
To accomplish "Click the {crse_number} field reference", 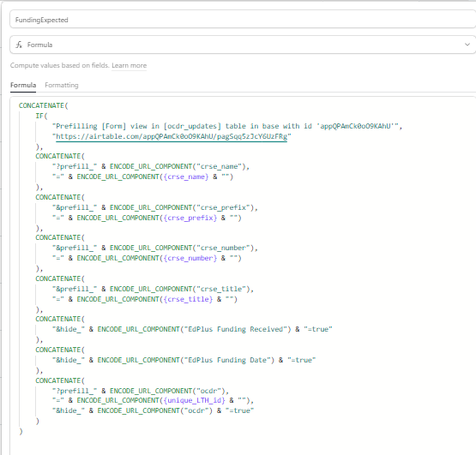I will pyautogui.click(x=190, y=258).
